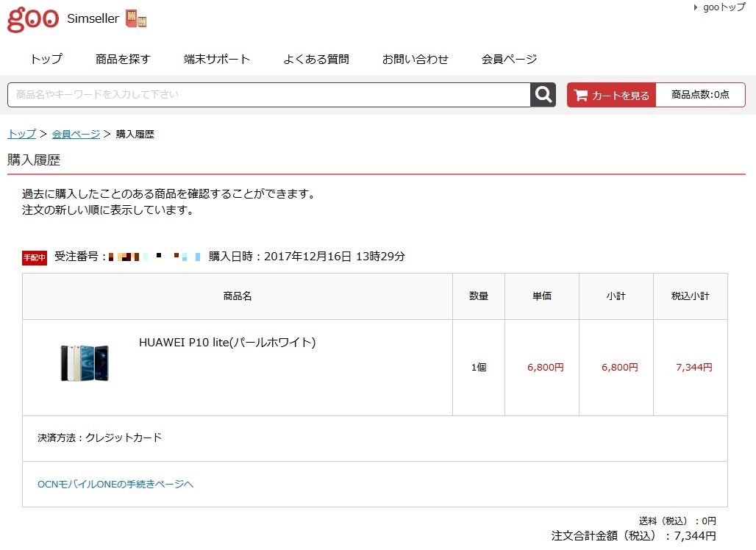Click the 単価 column header
This screenshot has height=550, width=756.
coord(542,296)
